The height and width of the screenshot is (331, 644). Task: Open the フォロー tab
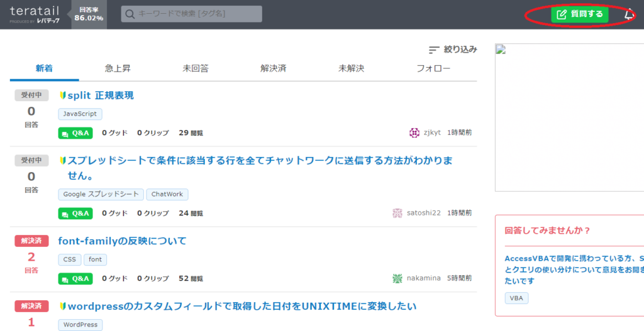(x=433, y=68)
